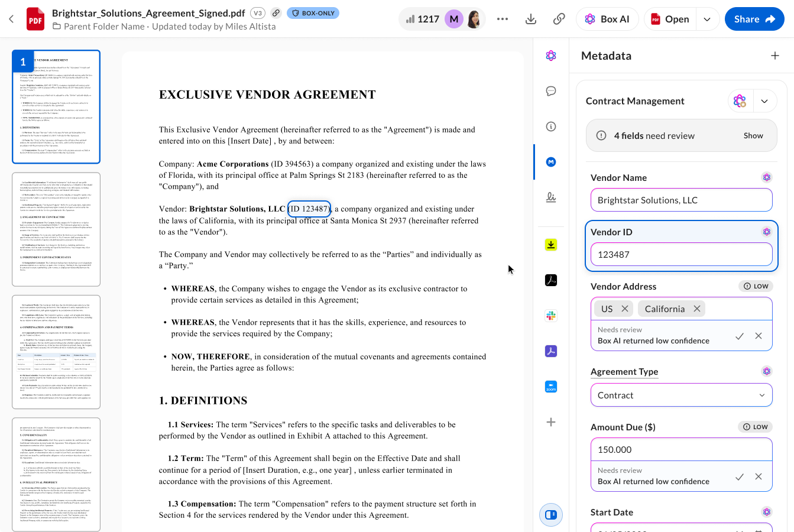The width and height of the screenshot is (794, 532).
Task: Share the agreement using the Share button
Action: click(754, 18)
